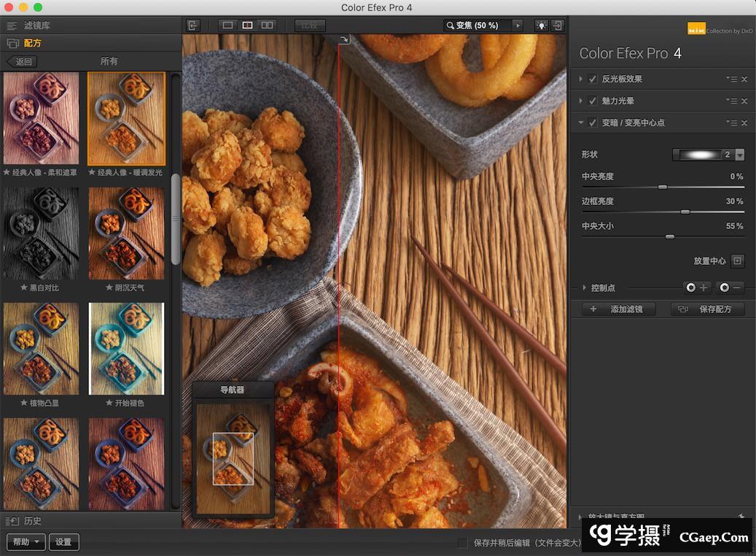Open the 历史 history panel
This screenshot has width=756, height=556.
32,521
